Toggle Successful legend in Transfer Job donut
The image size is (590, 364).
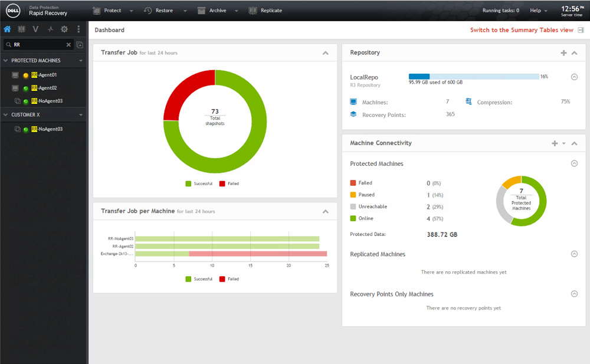tap(199, 183)
